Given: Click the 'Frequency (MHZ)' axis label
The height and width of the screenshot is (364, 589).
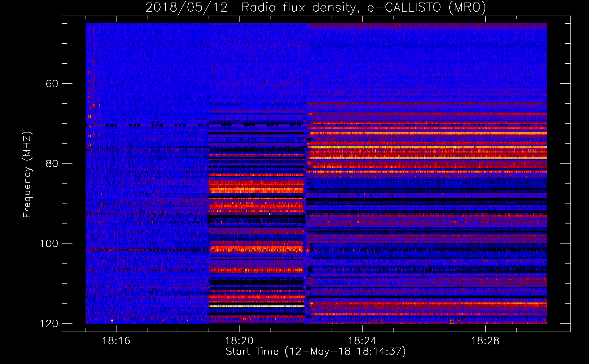Looking at the screenshot, I should pos(27,174).
